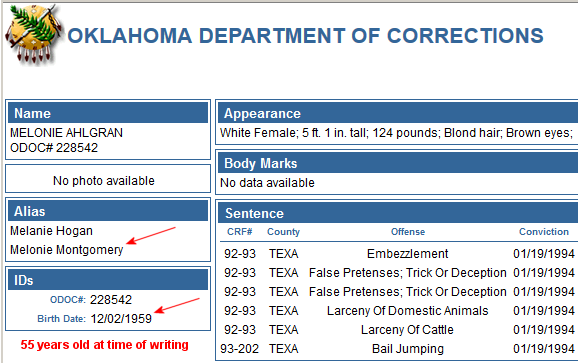Click the Conviction column header
The image size is (578, 363).
[544, 232]
